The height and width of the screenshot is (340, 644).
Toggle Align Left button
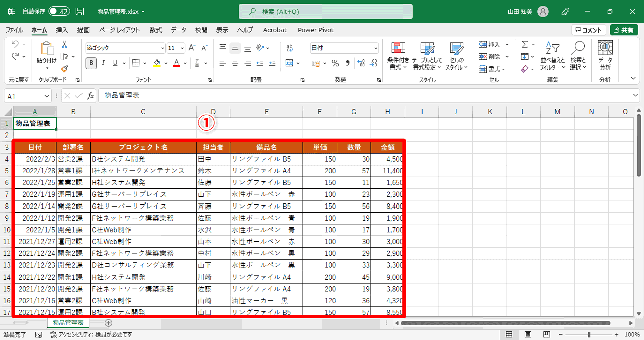pyautogui.click(x=223, y=63)
